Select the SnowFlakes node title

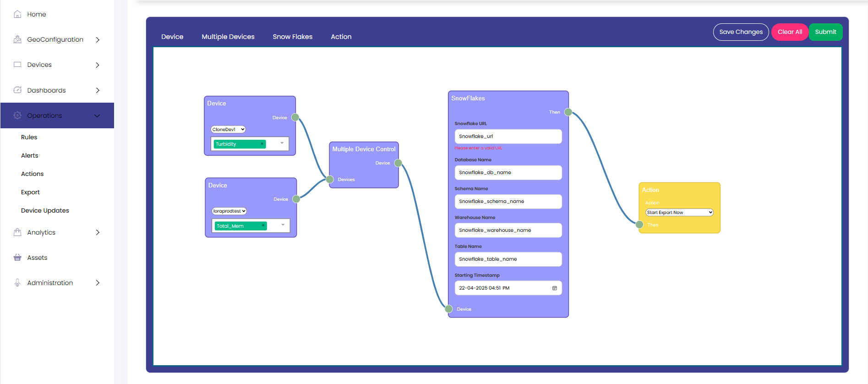point(468,99)
